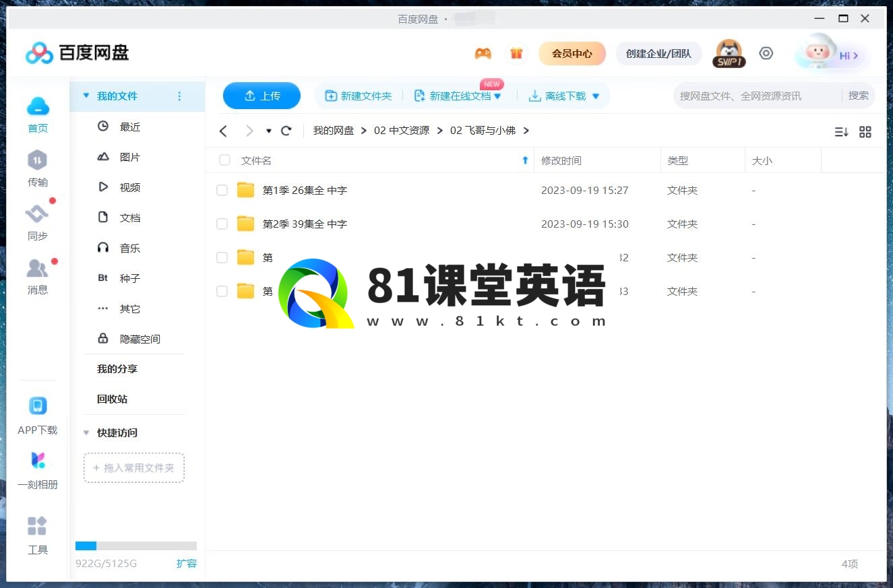
Task: Focus the 搜网盘文件 search field
Action: (756, 96)
